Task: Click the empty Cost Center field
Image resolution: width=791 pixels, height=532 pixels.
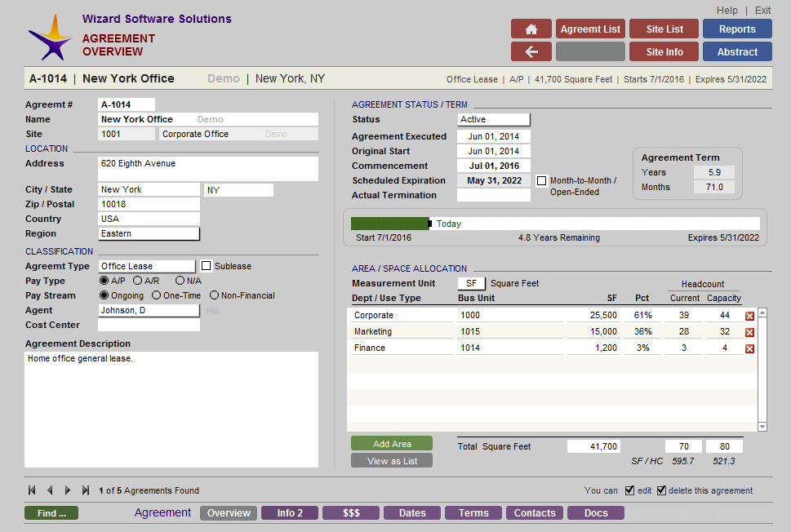Action: point(149,325)
